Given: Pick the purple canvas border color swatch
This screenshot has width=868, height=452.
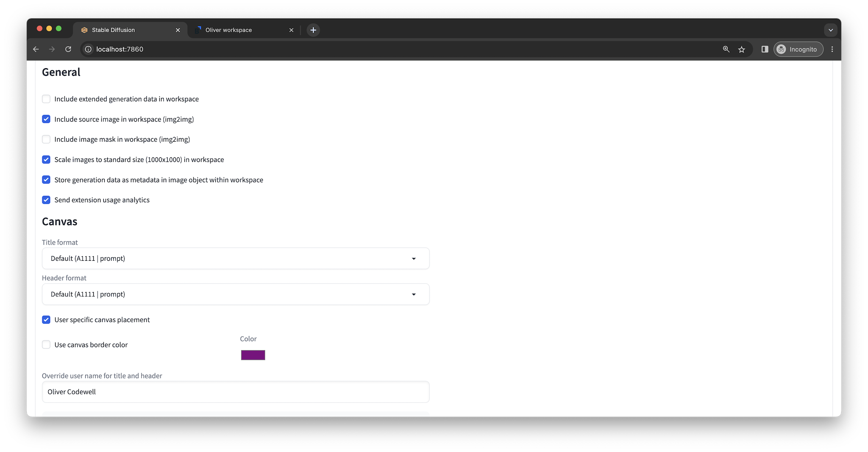Looking at the screenshot, I should (x=253, y=355).
